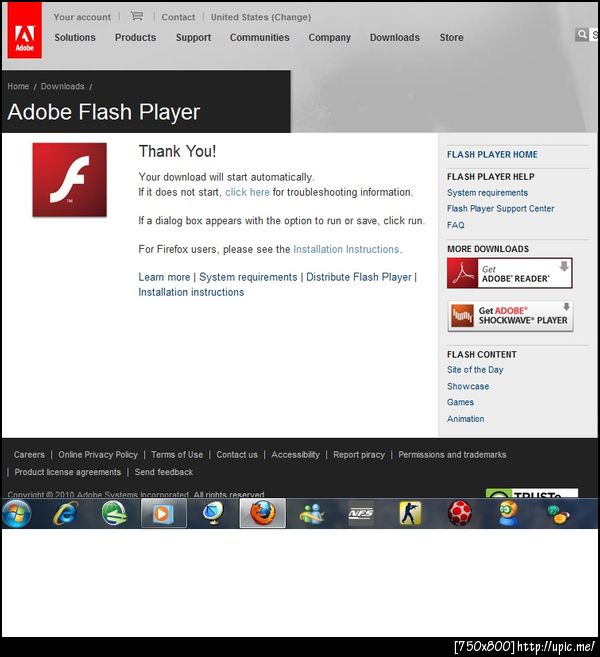
Task: Open the Showcase link
Action: pyautogui.click(x=468, y=386)
